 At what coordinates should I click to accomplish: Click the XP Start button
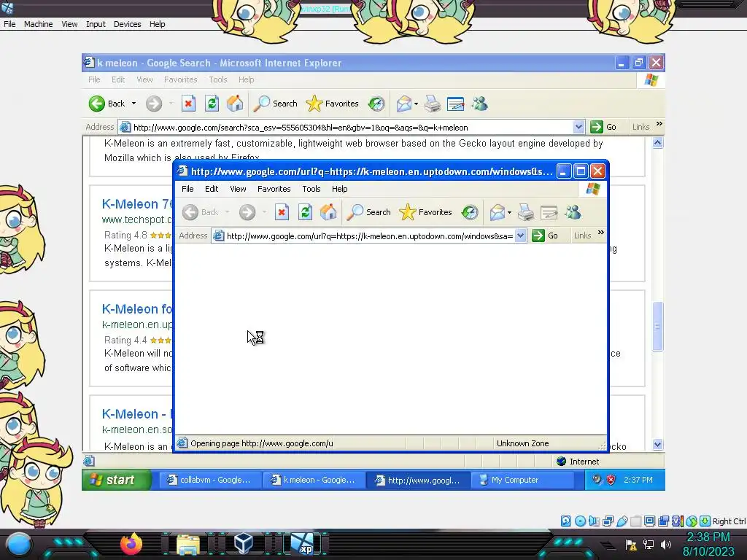pyautogui.click(x=116, y=480)
